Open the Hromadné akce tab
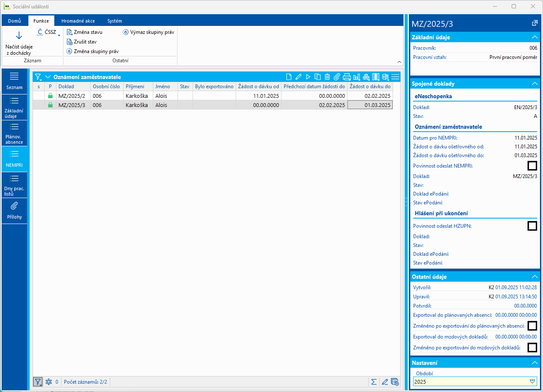Image resolution: width=543 pixels, height=392 pixels. 78,21
